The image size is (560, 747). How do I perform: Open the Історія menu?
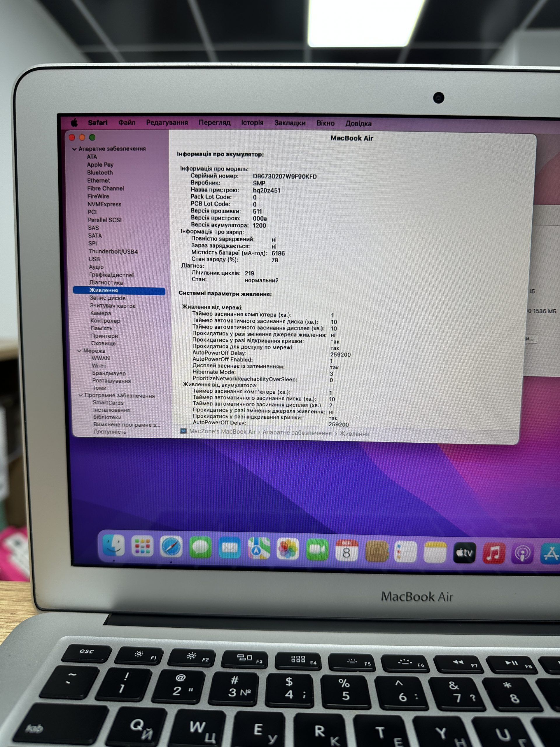[252, 123]
